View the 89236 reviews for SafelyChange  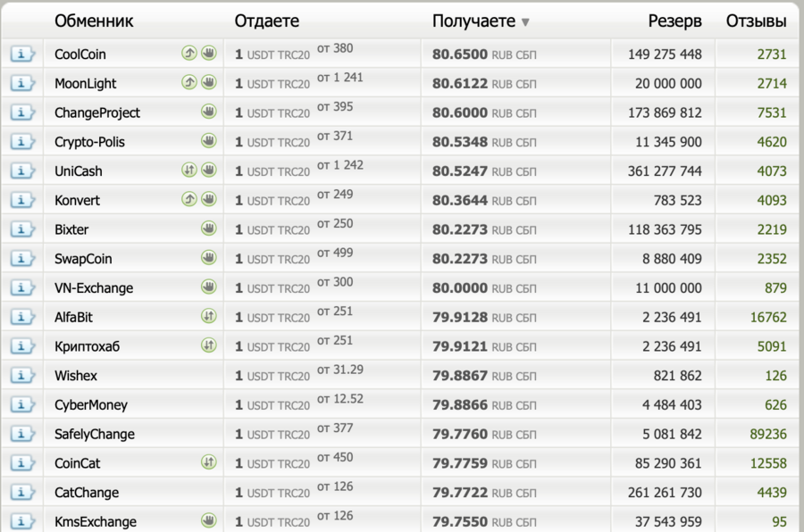tap(768, 435)
